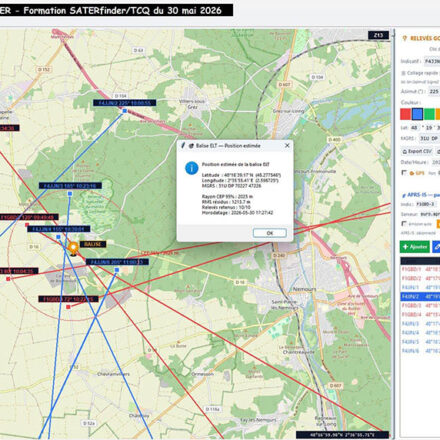Click the Indicatif input field at top
The height and width of the screenshot is (440, 440).
(432, 61)
